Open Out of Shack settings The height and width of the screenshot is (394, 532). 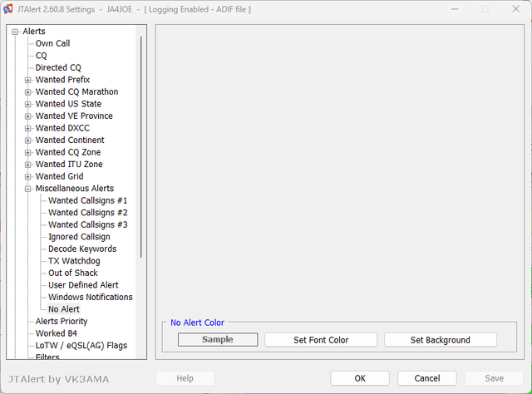click(x=73, y=273)
